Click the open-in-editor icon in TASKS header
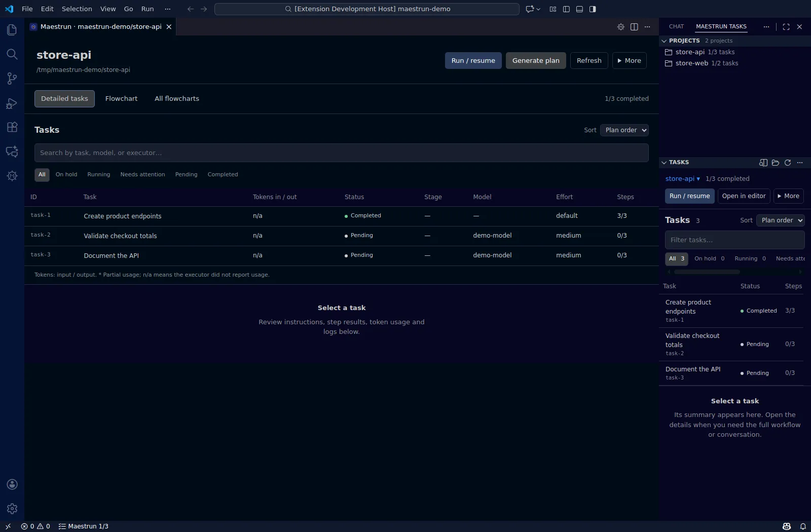This screenshot has width=811, height=532. pos(763,163)
